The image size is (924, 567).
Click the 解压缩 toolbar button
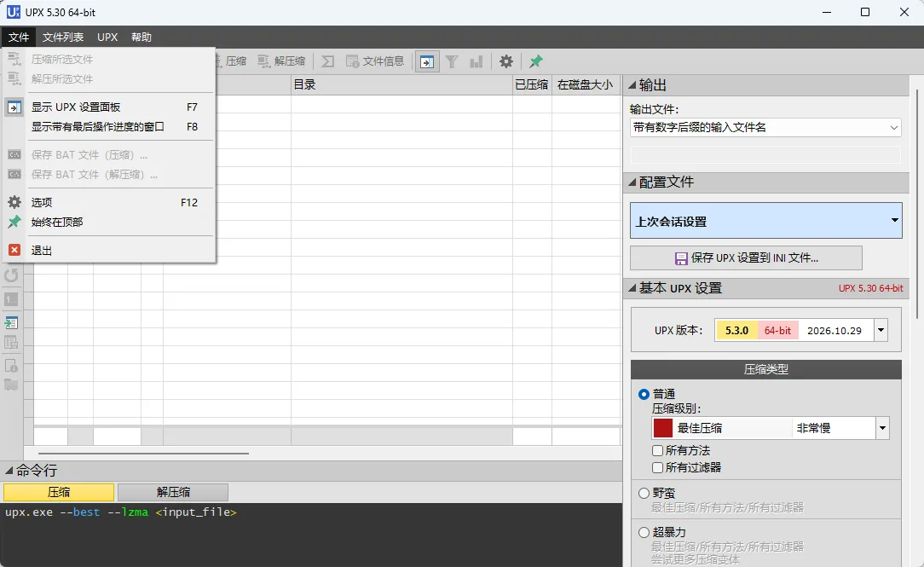(x=281, y=61)
